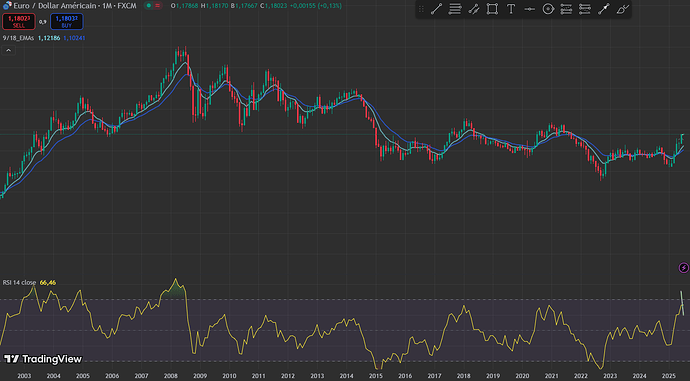Click the 2012 label on time axis

tap(288, 376)
